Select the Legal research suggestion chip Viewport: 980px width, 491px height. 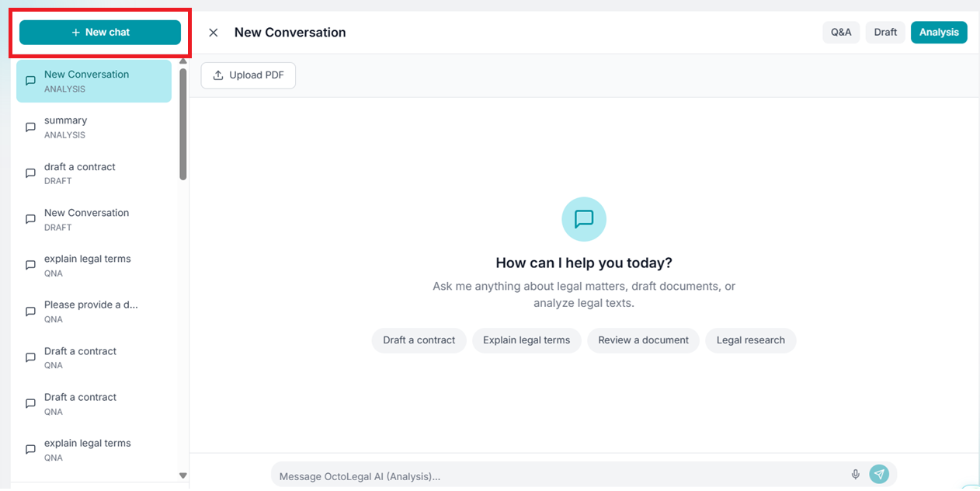(750, 340)
